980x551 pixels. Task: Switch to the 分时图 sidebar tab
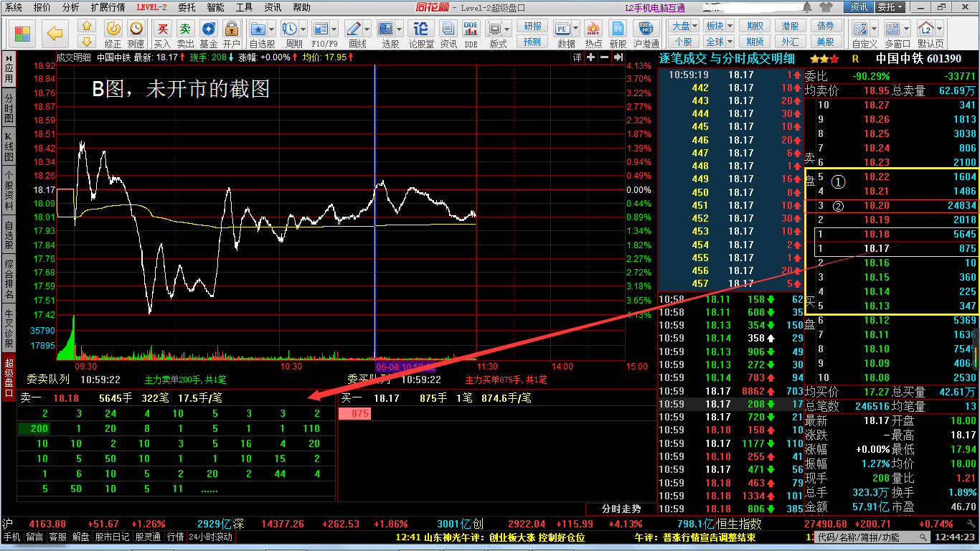coord(9,108)
